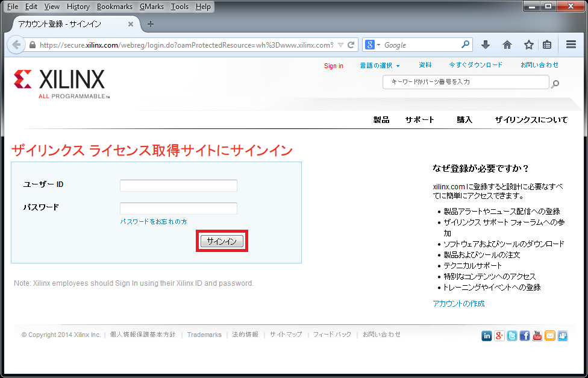Open the 資料 link
Screen dimensions: 588x378
point(425,65)
